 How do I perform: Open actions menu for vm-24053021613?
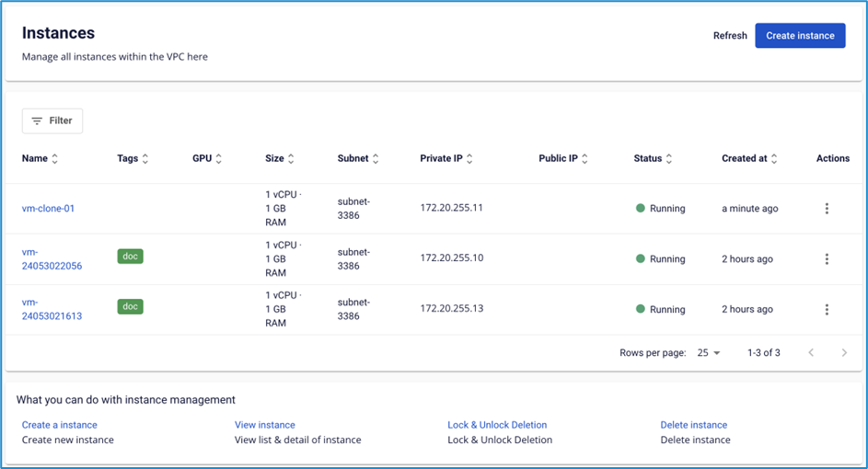click(827, 310)
